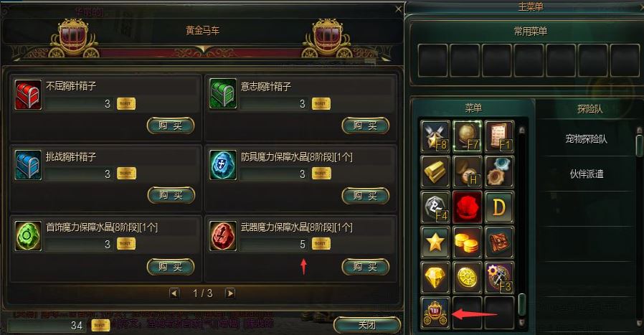
Task: Select 伙伴派遣 in the list
Action: pos(586,174)
